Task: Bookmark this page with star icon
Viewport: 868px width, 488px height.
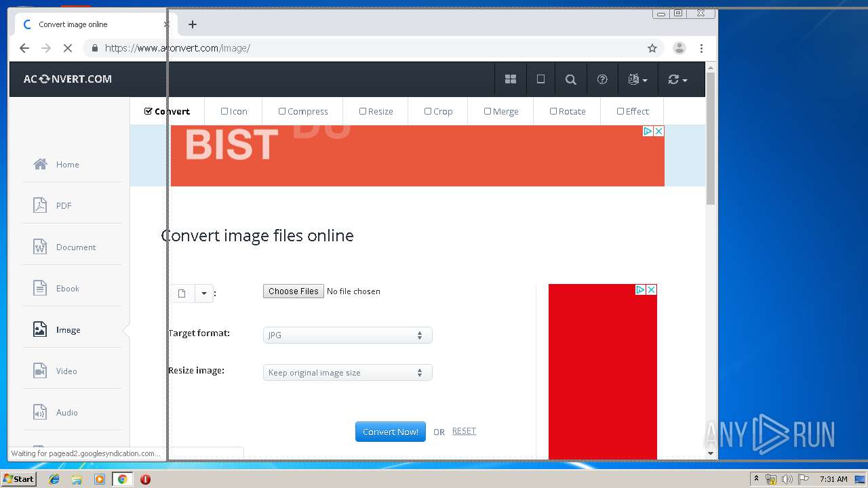Action: [652, 48]
